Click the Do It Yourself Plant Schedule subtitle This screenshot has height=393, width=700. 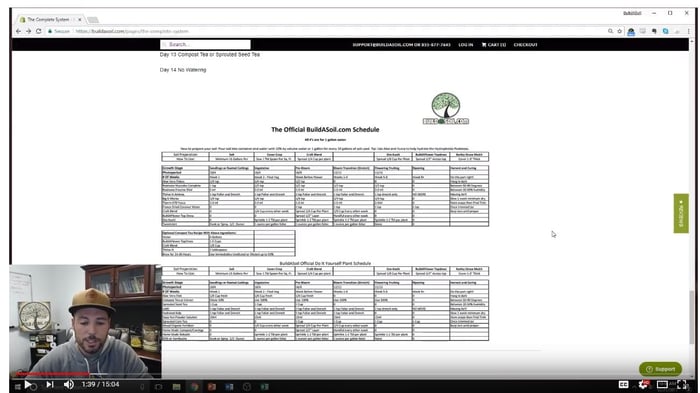(325, 263)
